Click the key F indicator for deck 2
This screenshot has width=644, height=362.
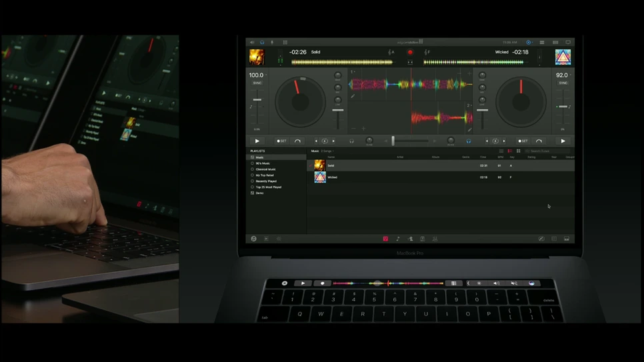point(426,52)
